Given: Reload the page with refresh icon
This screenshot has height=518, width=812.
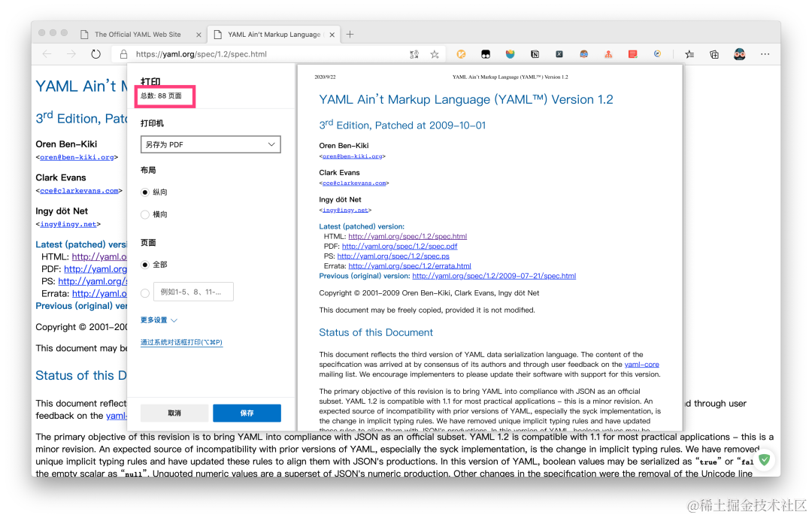Looking at the screenshot, I should pyautogui.click(x=95, y=54).
